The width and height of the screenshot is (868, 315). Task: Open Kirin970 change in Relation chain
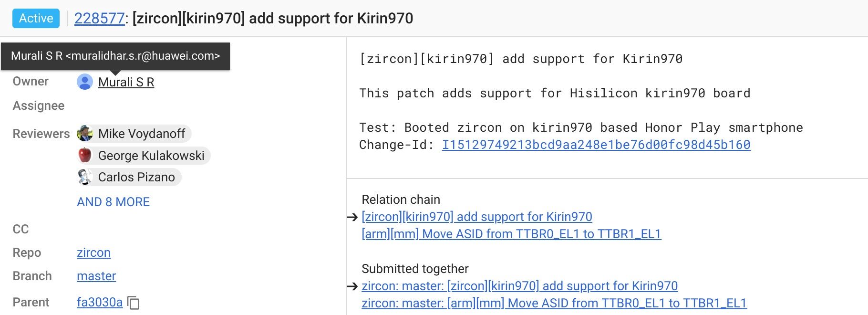[x=477, y=217]
